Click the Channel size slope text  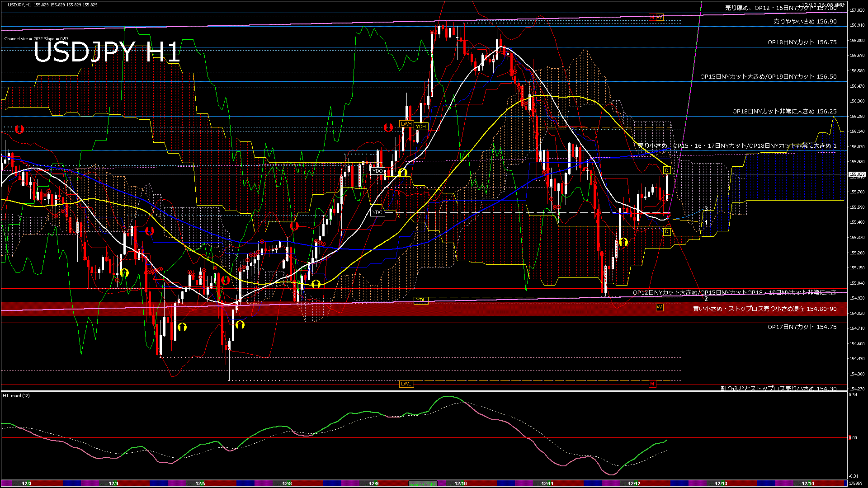[x=36, y=39]
